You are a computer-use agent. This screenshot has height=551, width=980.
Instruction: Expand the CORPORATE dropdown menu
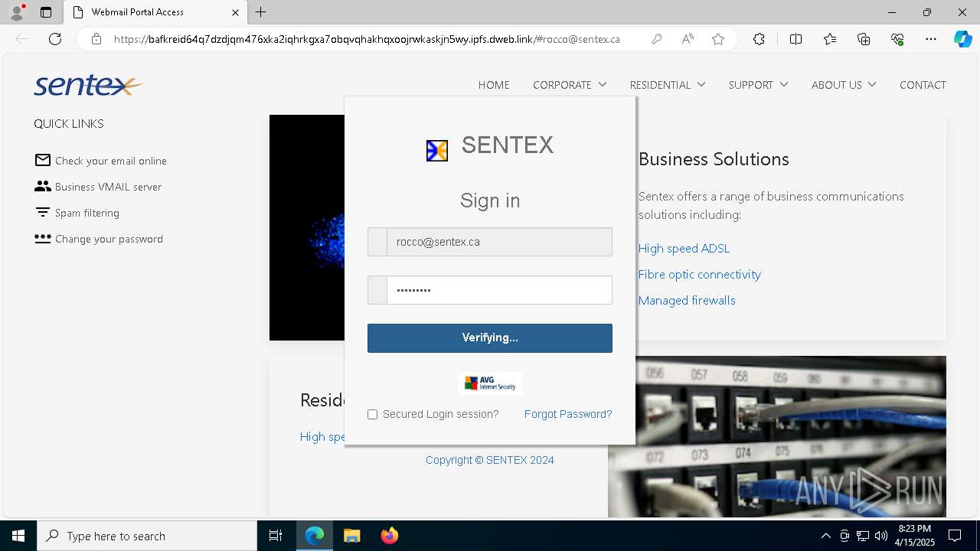[570, 85]
